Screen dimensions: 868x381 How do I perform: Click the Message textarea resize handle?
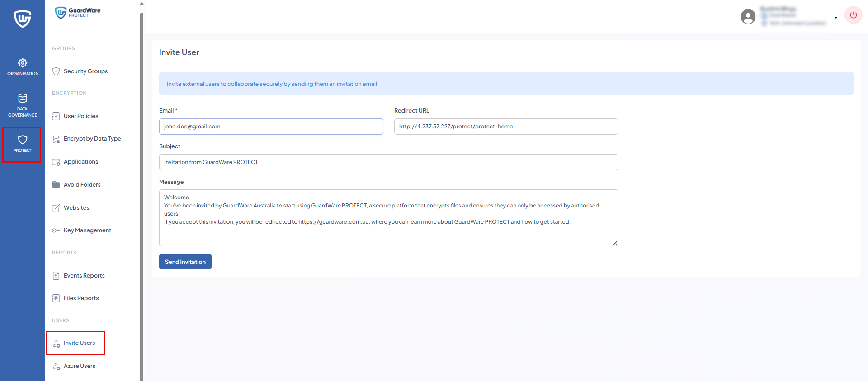click(615, 243)
